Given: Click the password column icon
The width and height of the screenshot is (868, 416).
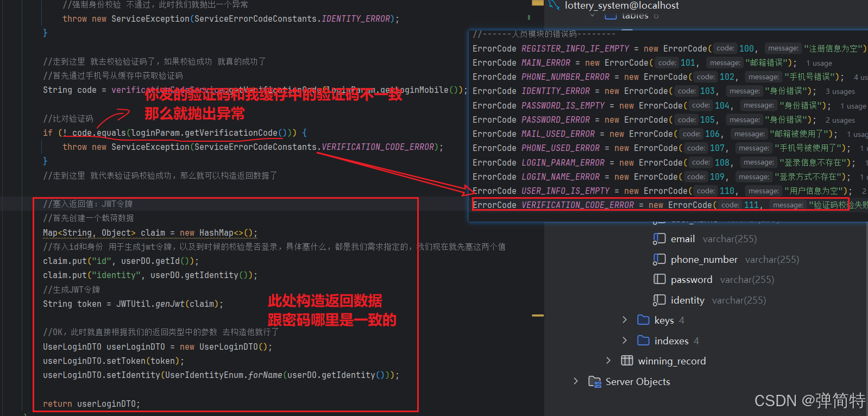Looking at the screenshot, I should click(x=659, y=280).
